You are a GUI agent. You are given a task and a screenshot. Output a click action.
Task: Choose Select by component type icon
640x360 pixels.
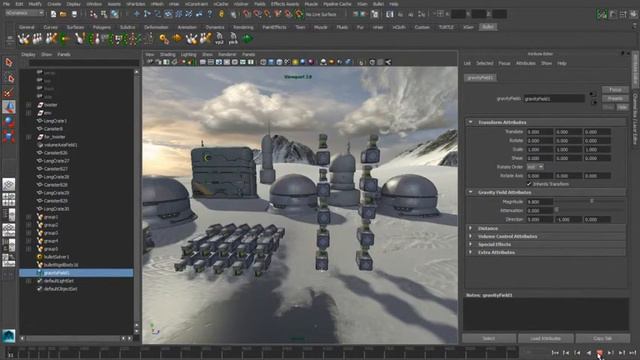pos(115,14)
